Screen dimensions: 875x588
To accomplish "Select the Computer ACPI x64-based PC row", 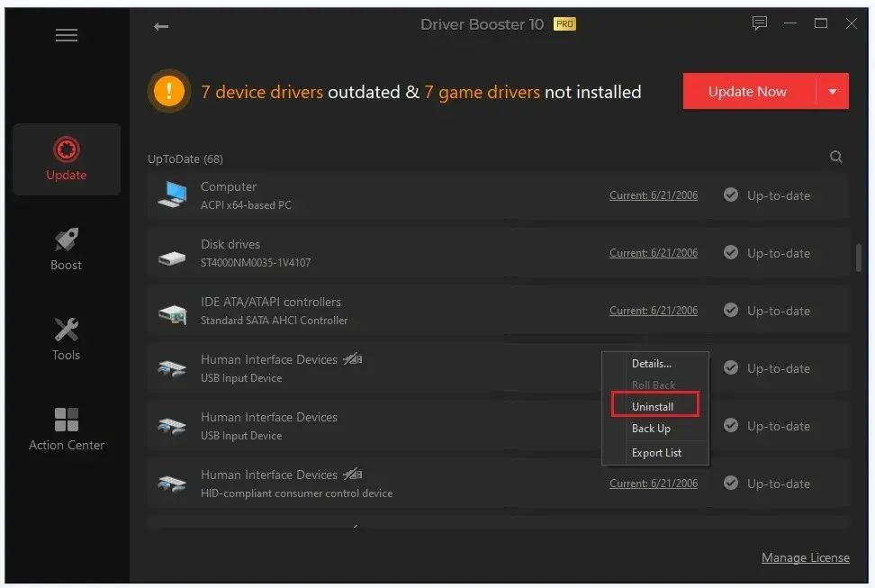I will (499, 195).
